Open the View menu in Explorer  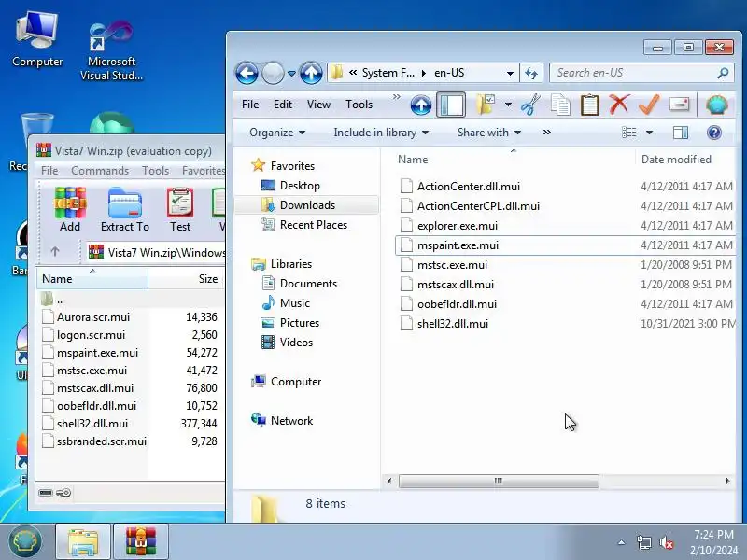coord(318,105)
